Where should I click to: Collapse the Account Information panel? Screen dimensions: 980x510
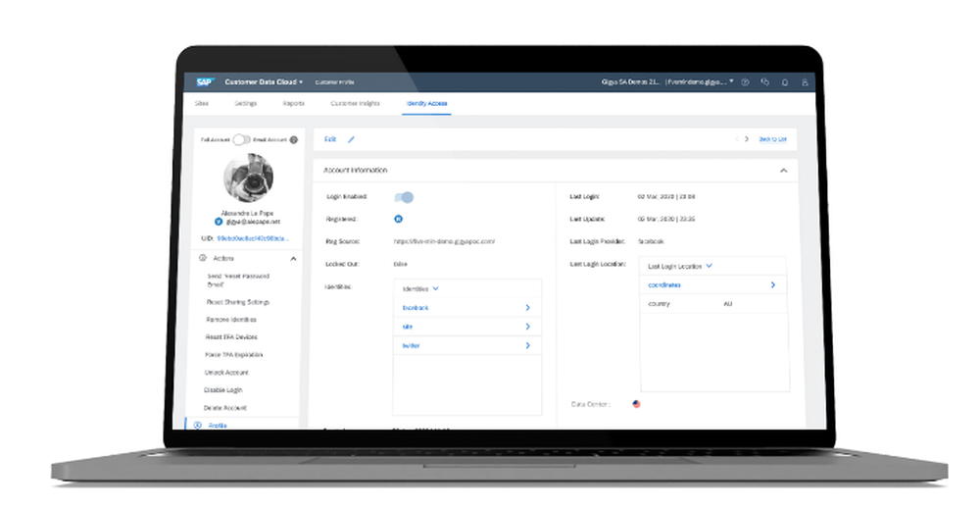coord(783,171)
